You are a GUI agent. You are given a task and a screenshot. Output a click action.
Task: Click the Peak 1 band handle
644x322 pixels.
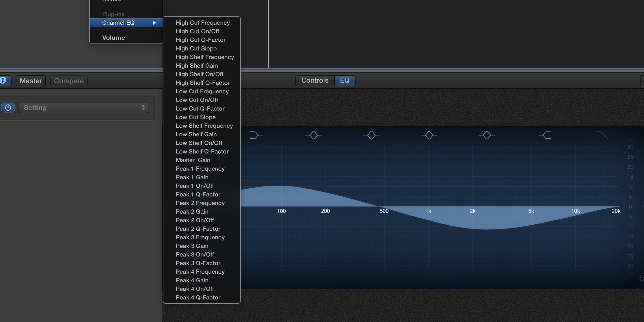point(313,135)
